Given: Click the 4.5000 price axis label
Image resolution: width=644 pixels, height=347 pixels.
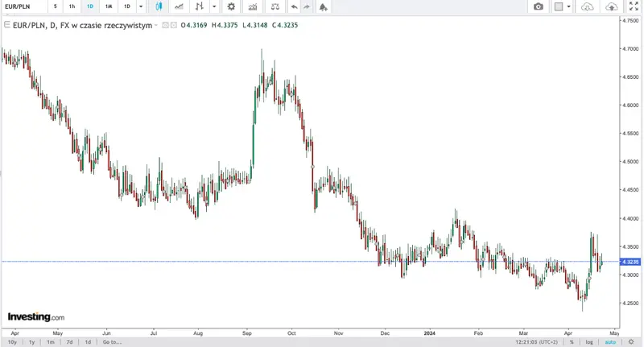Looking at the screenshot, I should (x=630, y=161).
